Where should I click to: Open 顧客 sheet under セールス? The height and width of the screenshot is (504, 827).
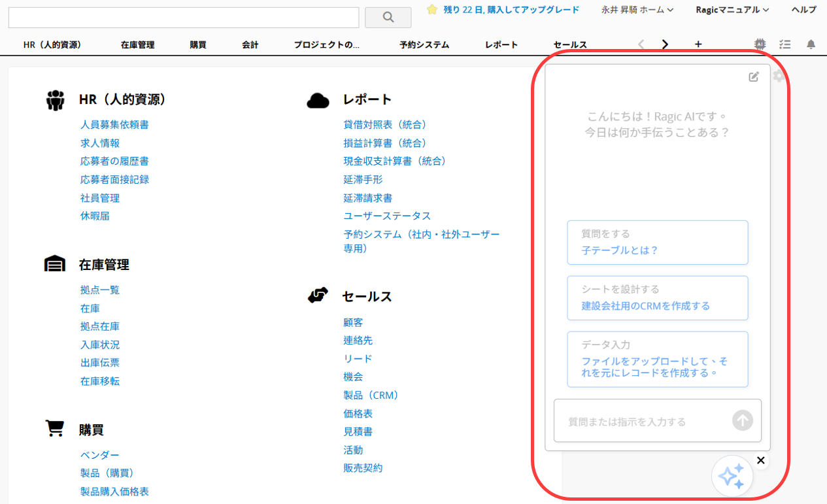[353, 322]
